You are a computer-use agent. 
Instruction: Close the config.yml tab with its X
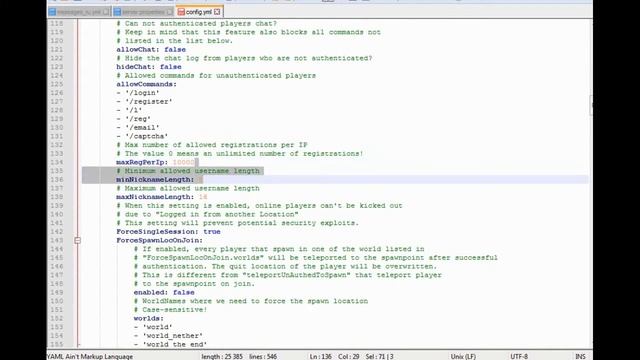(x=217, y=12)
